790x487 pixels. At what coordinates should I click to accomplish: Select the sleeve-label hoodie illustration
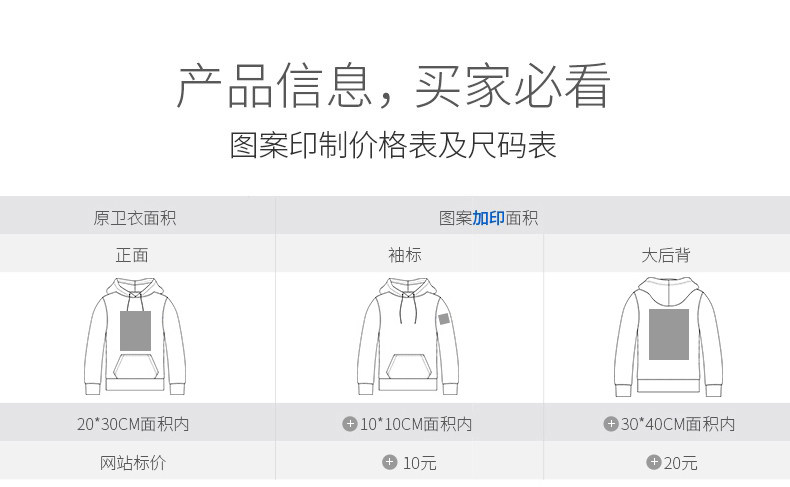click(408, 336)
